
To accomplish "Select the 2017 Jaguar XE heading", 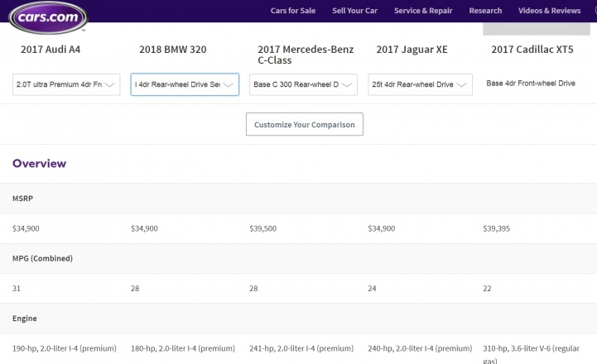I will [x=412, y=50].
